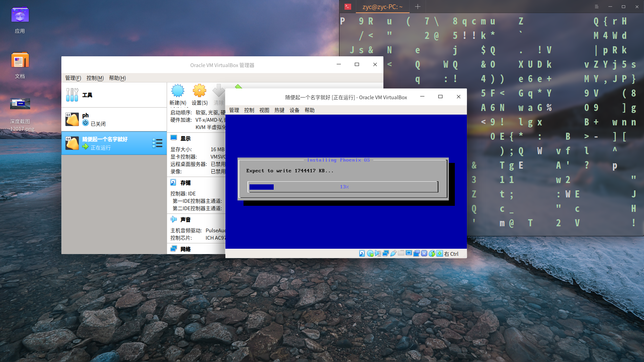The height and width of the screenshot is (362, 644).
Task: Maximize the running VM window
Action: pos(440,97)
